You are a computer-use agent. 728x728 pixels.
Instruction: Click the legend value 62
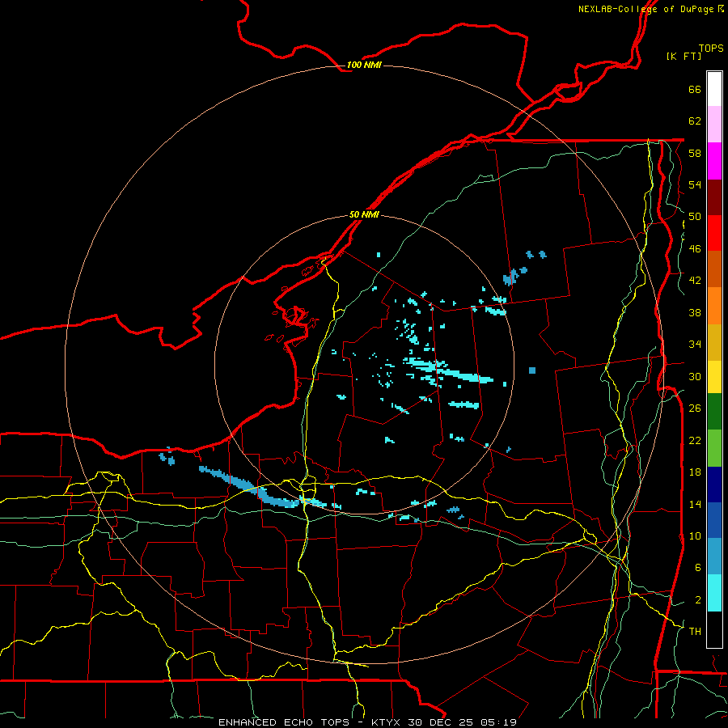[695, 121]
